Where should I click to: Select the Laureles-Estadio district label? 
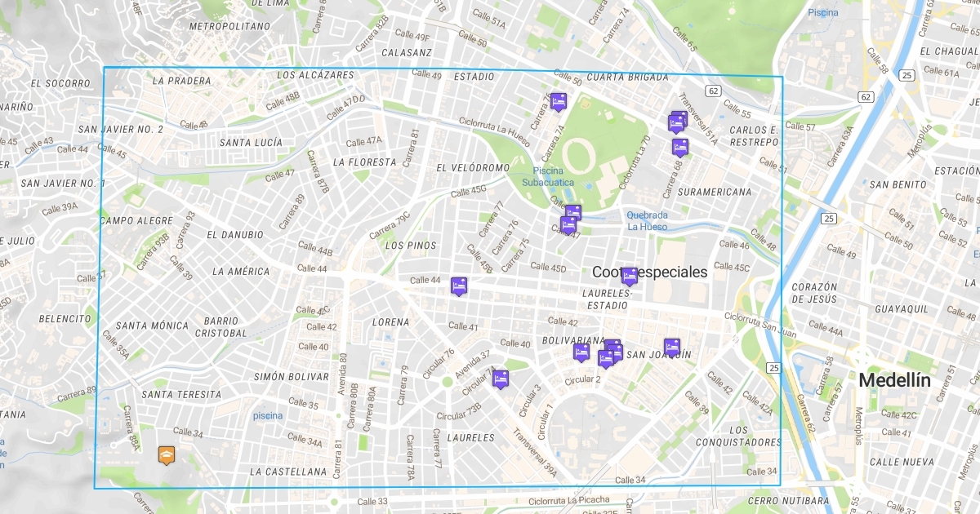[606, 299]
